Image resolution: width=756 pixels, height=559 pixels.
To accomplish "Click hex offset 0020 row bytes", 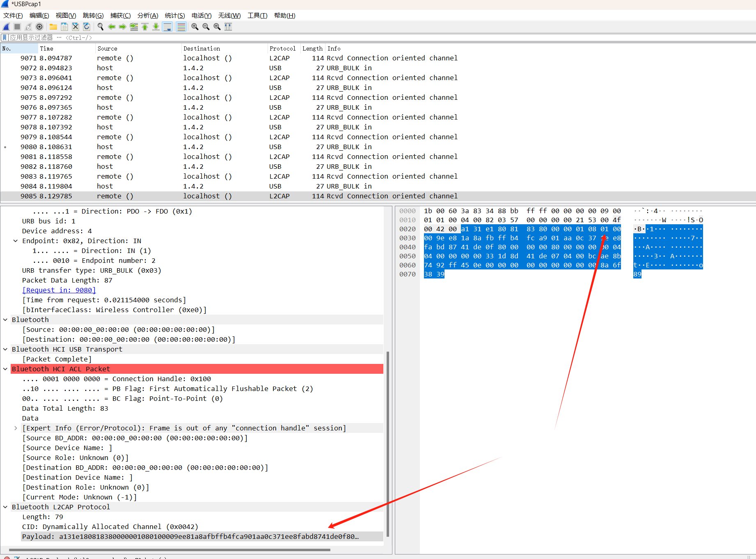I will point(522,229).
